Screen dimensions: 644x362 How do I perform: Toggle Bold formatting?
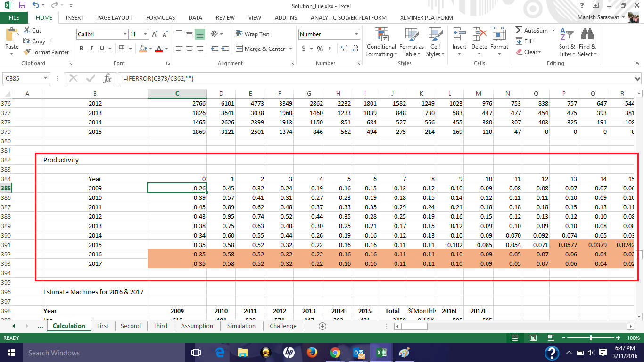point(81,49)
